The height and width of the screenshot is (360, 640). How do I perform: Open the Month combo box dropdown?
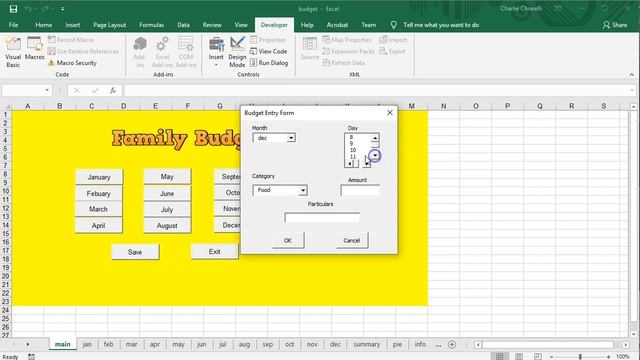[291, 138]
